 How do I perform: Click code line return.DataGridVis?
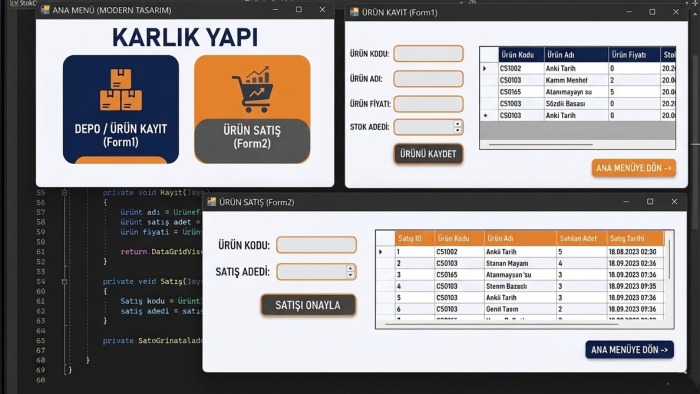click(161, 252)
